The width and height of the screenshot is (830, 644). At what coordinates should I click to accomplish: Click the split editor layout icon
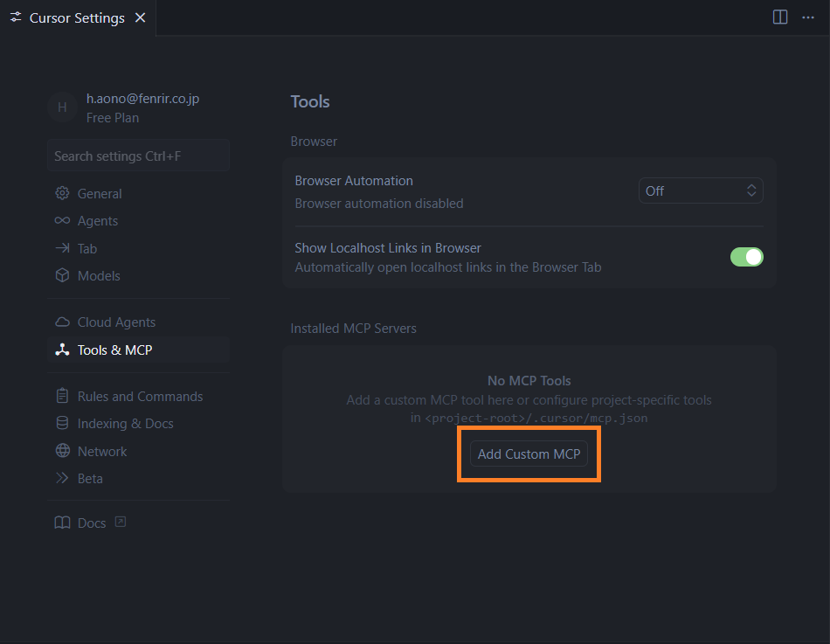pos(780,17)
